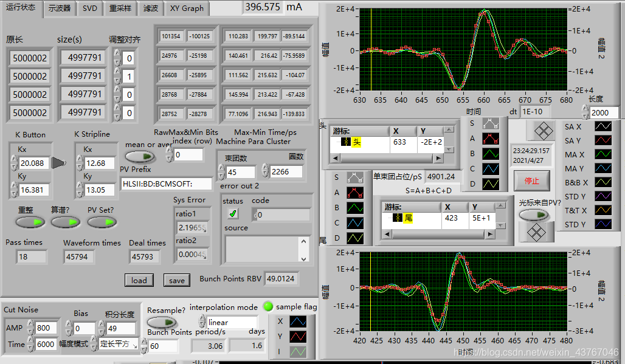Switch to the 滤波 tab
Image resolution: width=625 pixels, height=364 pixels.
coord(151,9)
